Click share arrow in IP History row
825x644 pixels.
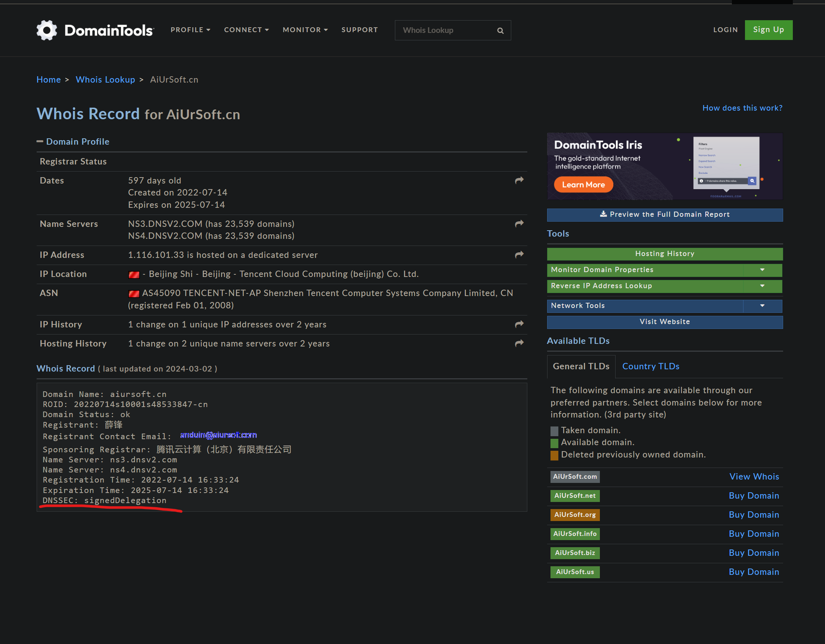(x=519, y=324)
